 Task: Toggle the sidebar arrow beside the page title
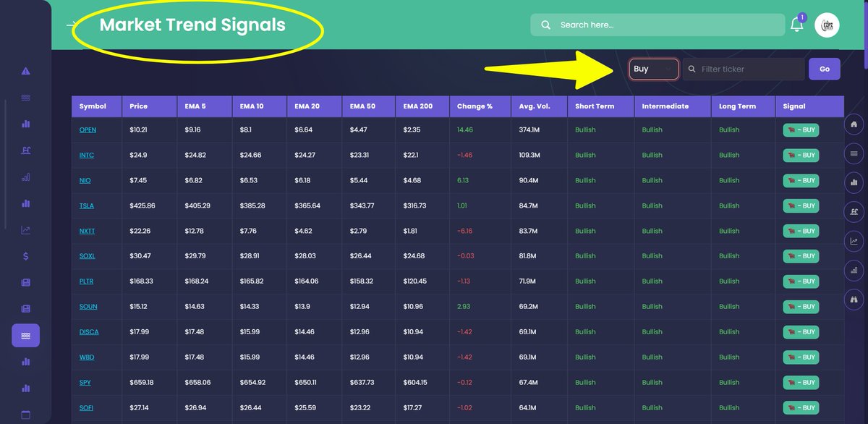[x=72, y=25]
